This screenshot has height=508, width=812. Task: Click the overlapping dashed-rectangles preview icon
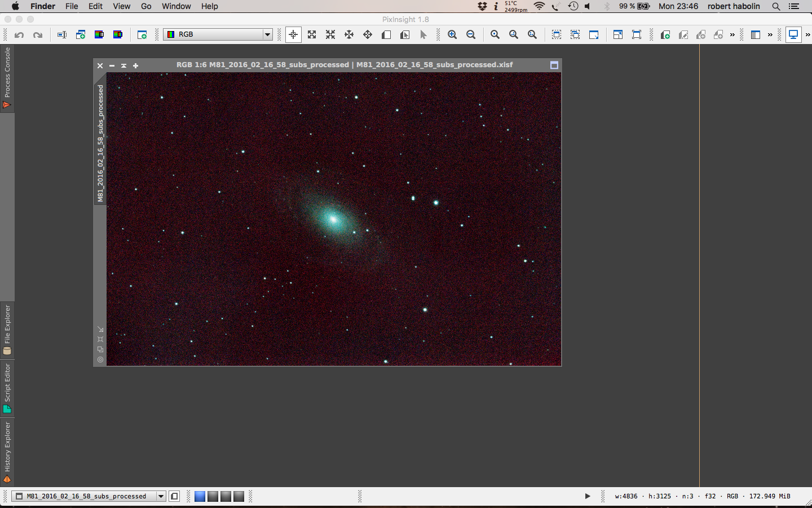[575, 34]
